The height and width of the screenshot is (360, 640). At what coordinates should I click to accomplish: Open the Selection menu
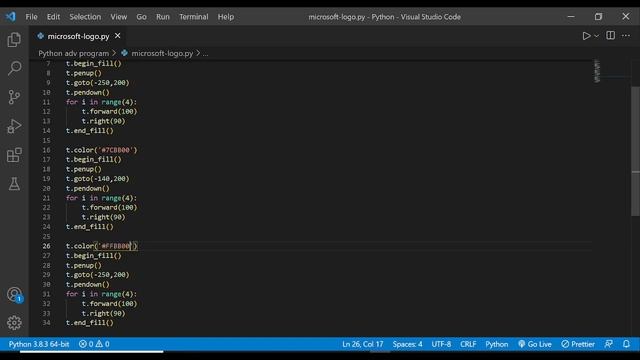click(x=85, y=17)
